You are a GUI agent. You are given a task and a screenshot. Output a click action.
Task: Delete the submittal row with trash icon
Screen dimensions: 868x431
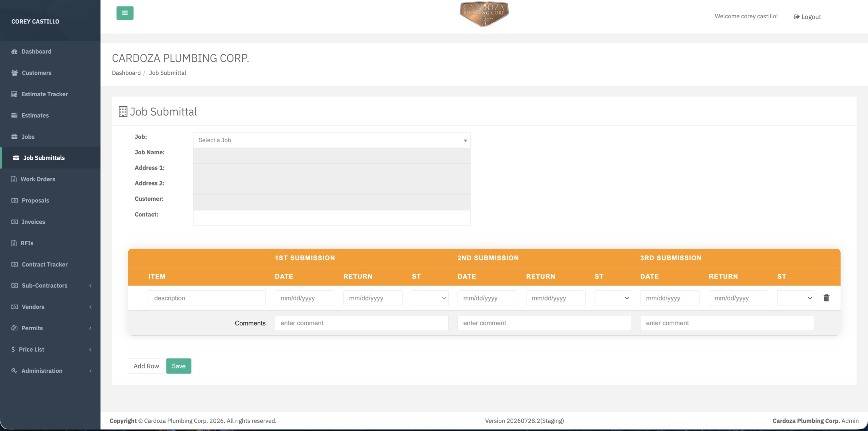pyautogui.click(x=827, y=298)
